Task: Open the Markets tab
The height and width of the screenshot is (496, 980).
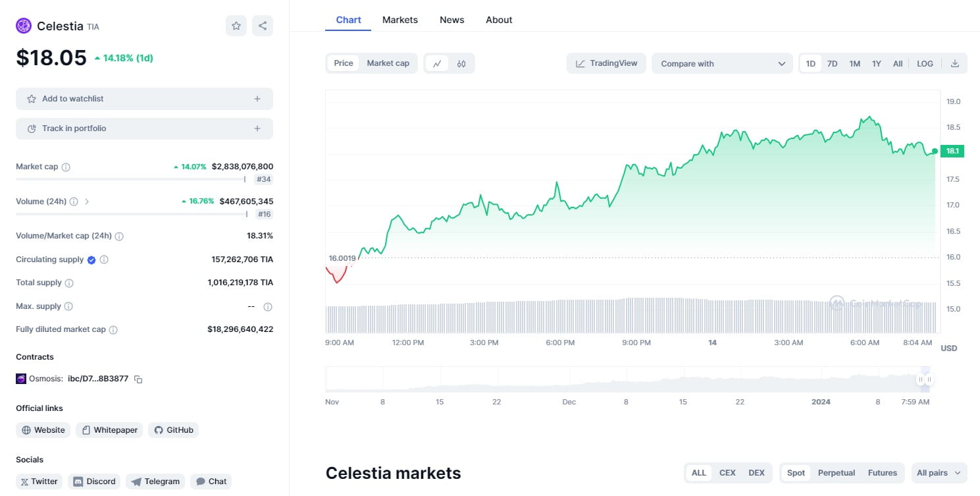Action: coord(400,20)
